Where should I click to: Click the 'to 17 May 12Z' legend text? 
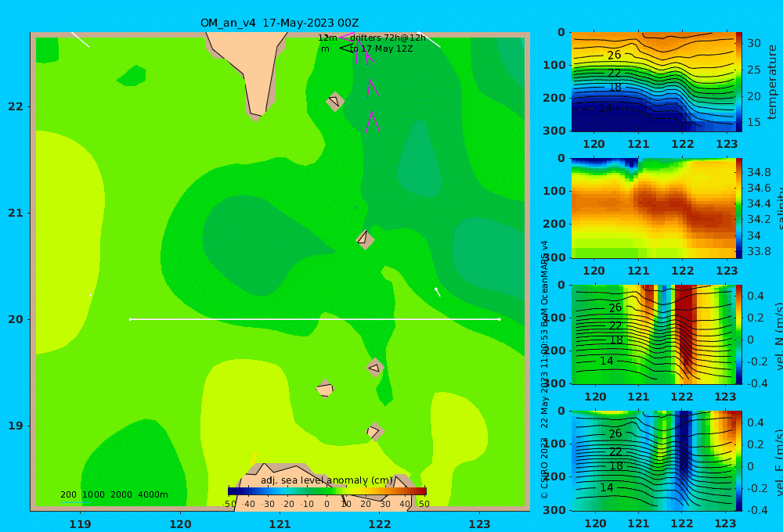click(381, 49)
